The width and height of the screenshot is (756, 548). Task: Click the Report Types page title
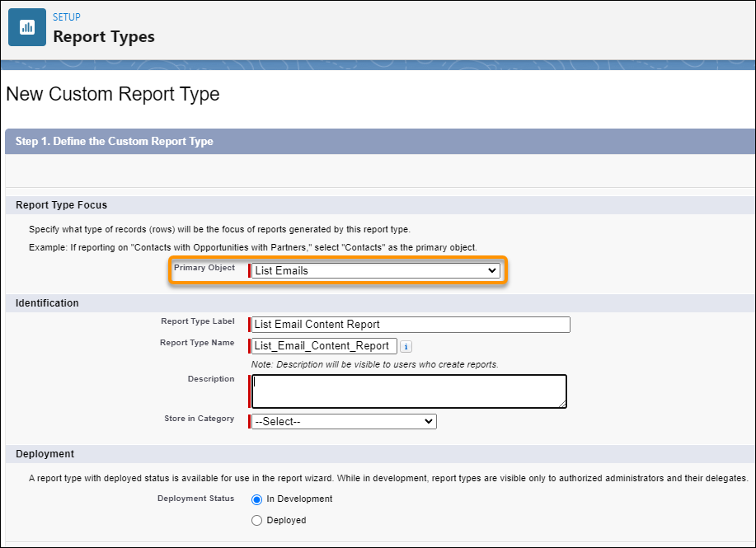pyautogui.click(x=104, y=37)
